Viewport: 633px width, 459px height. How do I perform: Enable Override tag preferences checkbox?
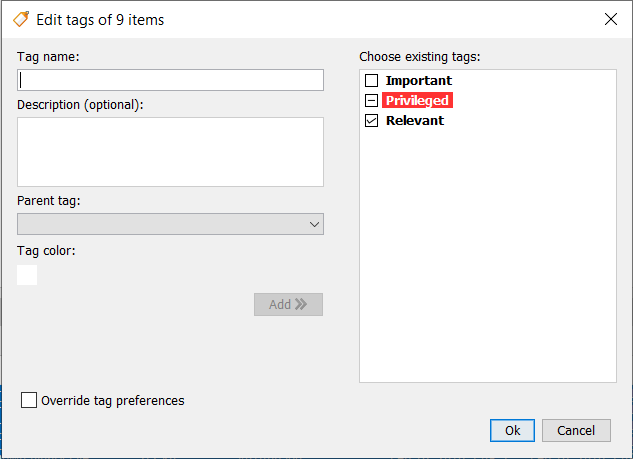coord(30,401)
